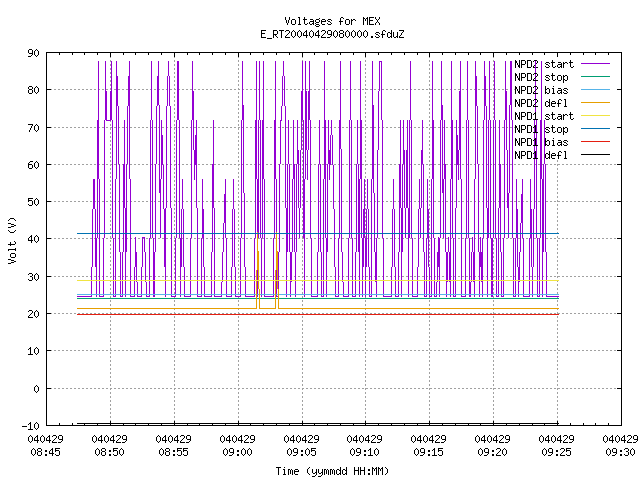
Task: Click the y-axis tick value 10
Action: (x=33, y=351)
